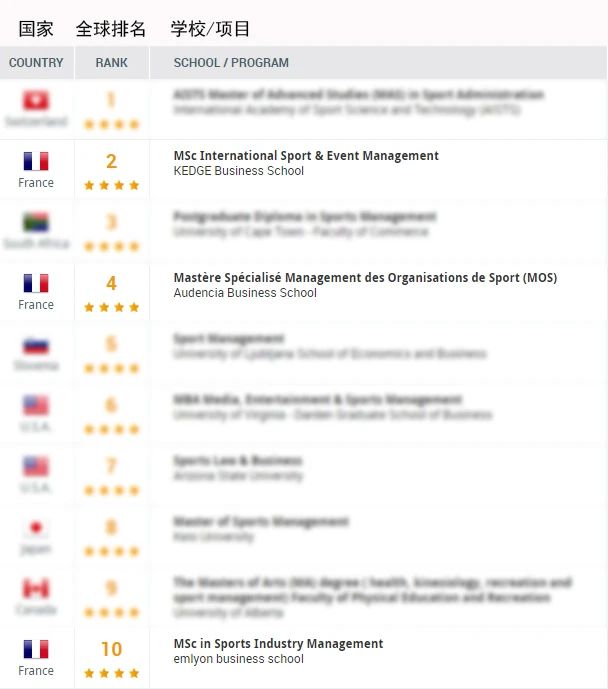Open Mastère Spécialisé Management des Organisations de Sport

click(365, 278)
